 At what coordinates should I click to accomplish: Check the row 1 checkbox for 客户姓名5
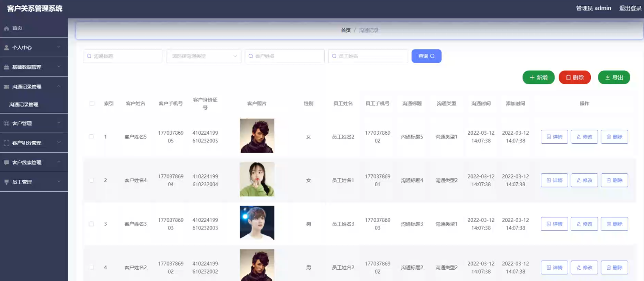tap(91, 137)
